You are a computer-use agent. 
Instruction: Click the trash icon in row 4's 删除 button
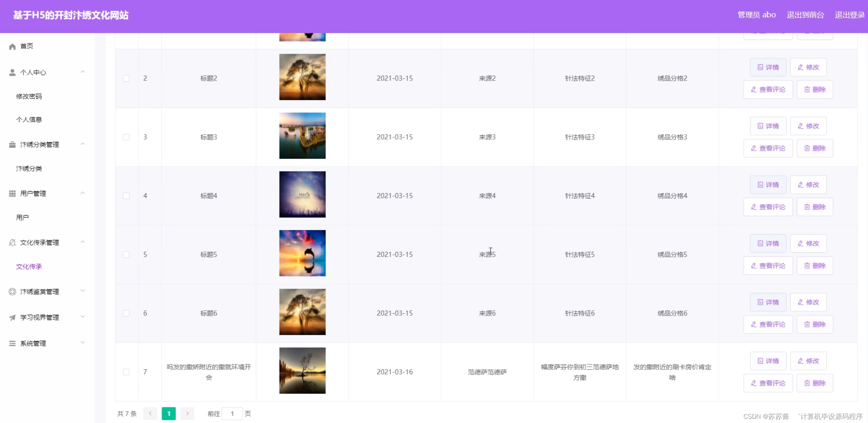(807, 206)
